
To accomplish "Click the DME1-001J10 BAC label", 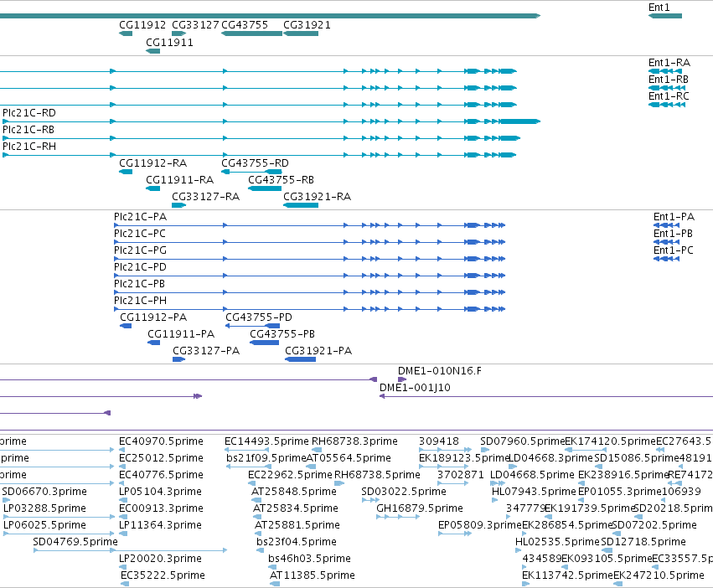I will point(416,388).
